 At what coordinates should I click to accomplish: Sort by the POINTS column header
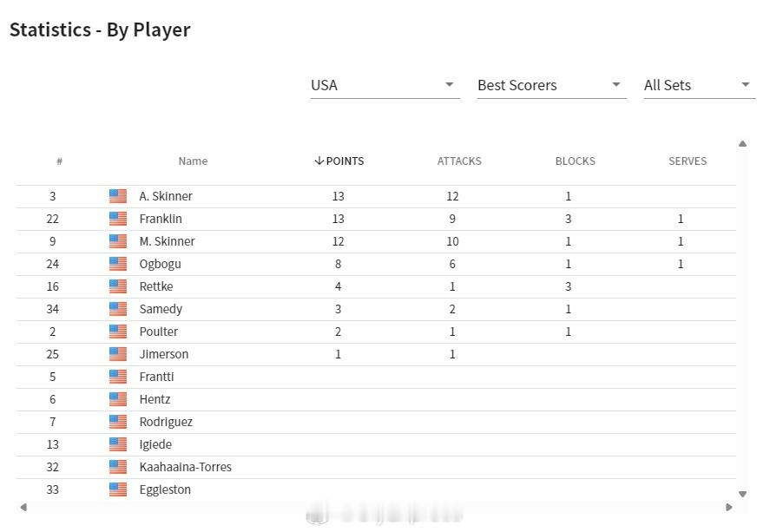tap(345, 161)
